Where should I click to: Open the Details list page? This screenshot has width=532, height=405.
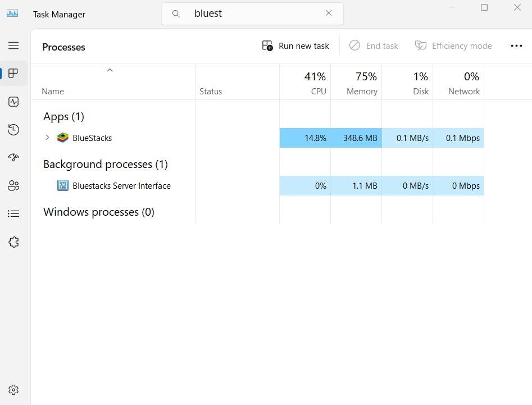(13, 214)
